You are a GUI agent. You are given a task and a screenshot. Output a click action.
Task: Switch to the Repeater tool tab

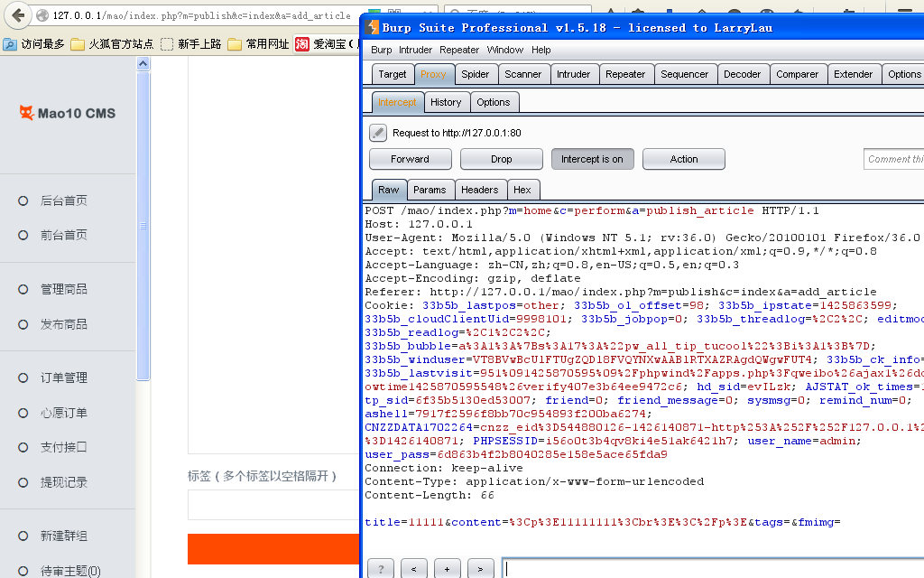point(625,74)
